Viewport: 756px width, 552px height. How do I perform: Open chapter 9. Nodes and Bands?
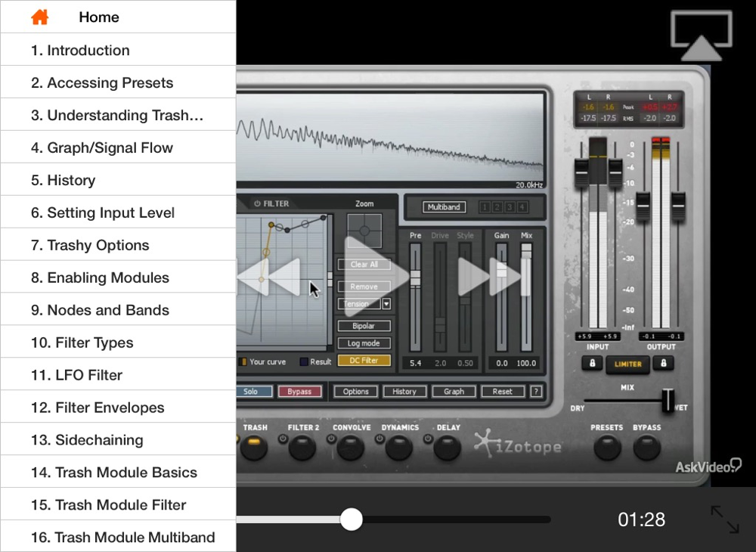pyautogui.click(x=118, y=309)
